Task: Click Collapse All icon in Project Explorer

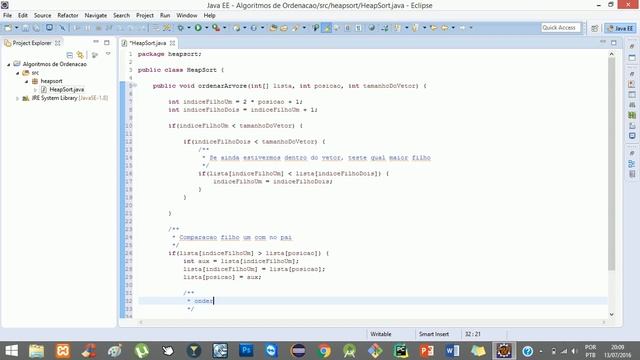Action: [70, 54]
